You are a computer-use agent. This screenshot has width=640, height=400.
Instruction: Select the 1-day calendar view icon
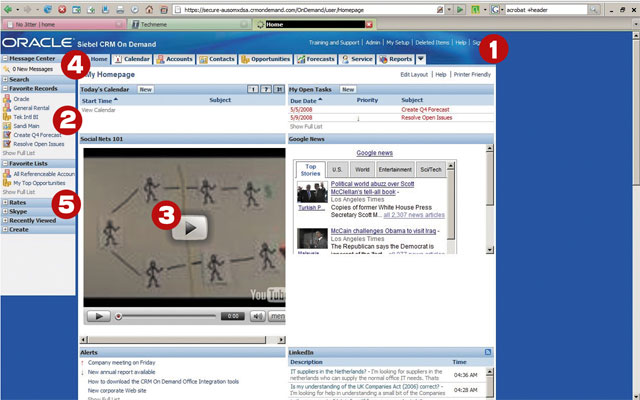pos(253,89)
